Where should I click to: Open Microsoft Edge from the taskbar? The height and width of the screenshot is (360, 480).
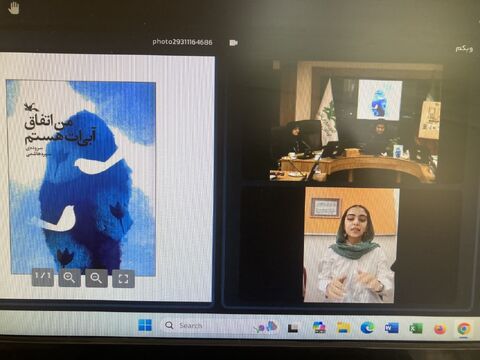click(367, 328)
